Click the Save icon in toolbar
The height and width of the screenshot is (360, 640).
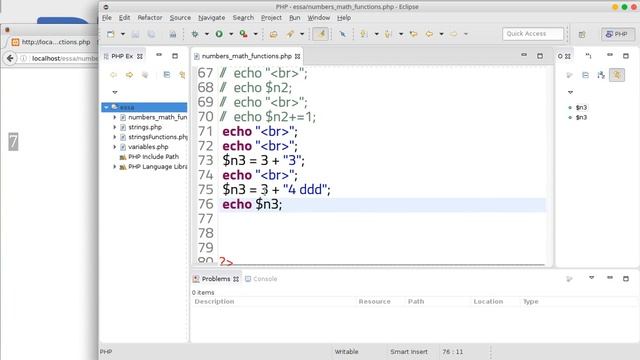tap(136, 34)
